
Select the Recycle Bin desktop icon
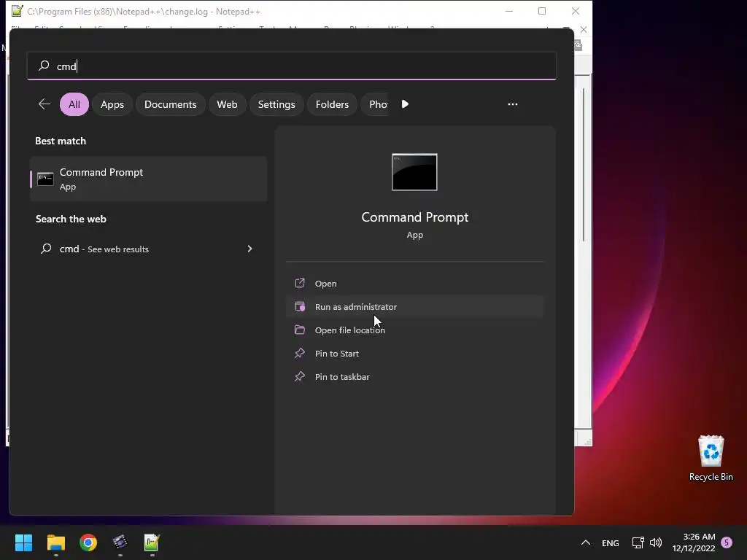point(711,458)
